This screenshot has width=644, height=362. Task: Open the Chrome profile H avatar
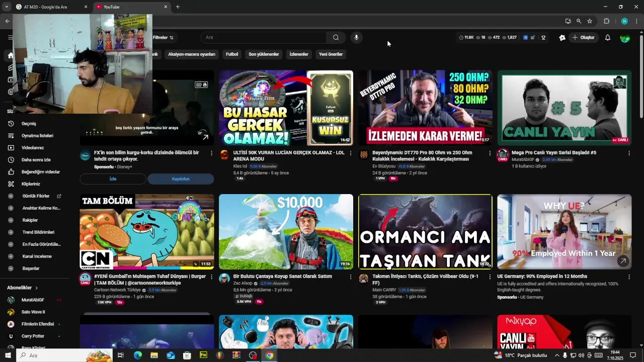pos(624,21)
